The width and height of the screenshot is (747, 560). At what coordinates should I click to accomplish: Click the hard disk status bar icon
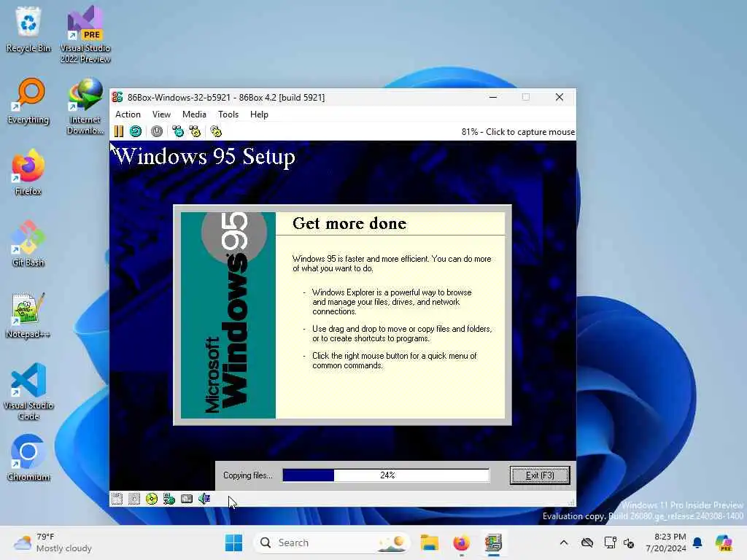pos(187,499)
